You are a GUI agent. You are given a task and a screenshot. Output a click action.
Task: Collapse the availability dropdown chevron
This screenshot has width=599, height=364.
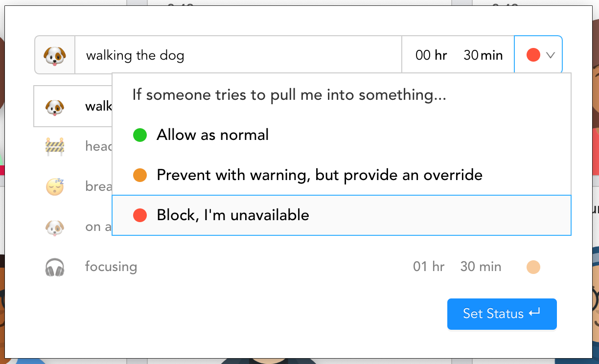click(551, 55)
